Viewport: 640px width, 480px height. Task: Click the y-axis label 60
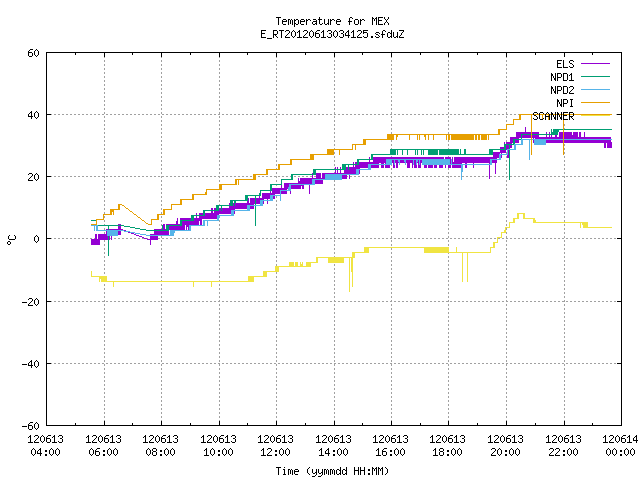coord(33,53)
